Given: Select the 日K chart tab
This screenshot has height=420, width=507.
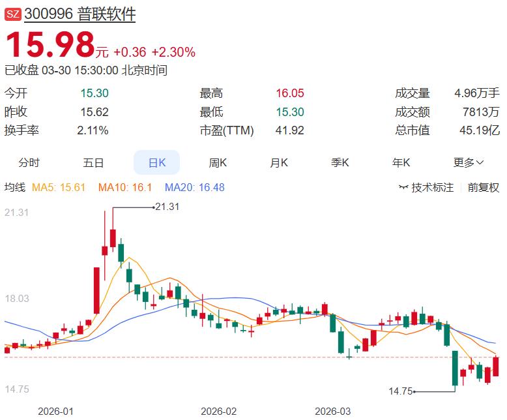Looking at the screenshot, I should (x=157, y=162).
